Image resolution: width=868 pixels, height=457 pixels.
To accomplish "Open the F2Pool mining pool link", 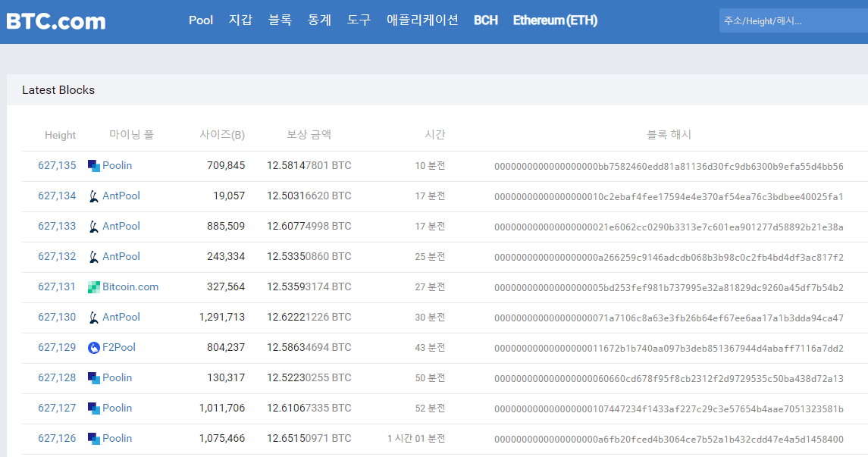I will click(119, 347).
